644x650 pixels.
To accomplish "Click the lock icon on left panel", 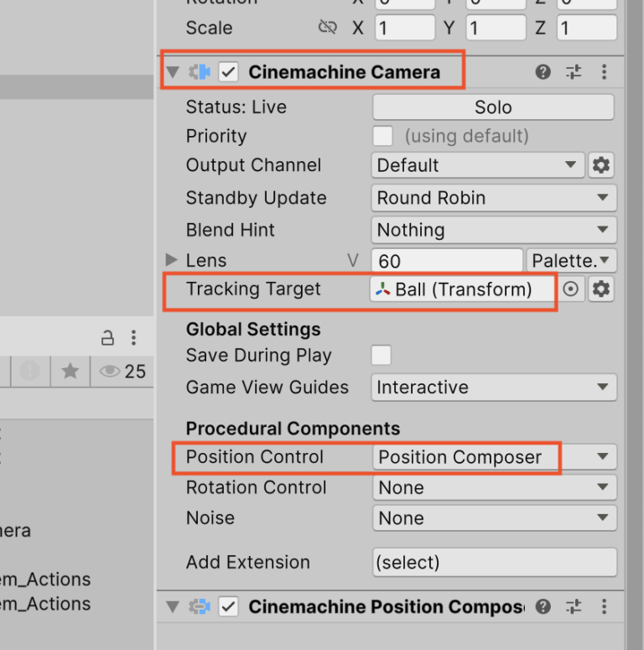I will coord(107,338).
